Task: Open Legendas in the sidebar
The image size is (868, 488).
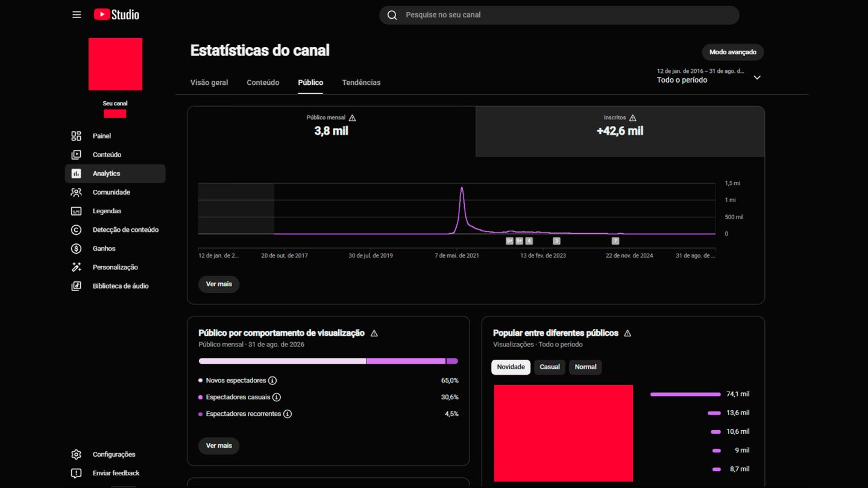Action: tap(115, 211)
